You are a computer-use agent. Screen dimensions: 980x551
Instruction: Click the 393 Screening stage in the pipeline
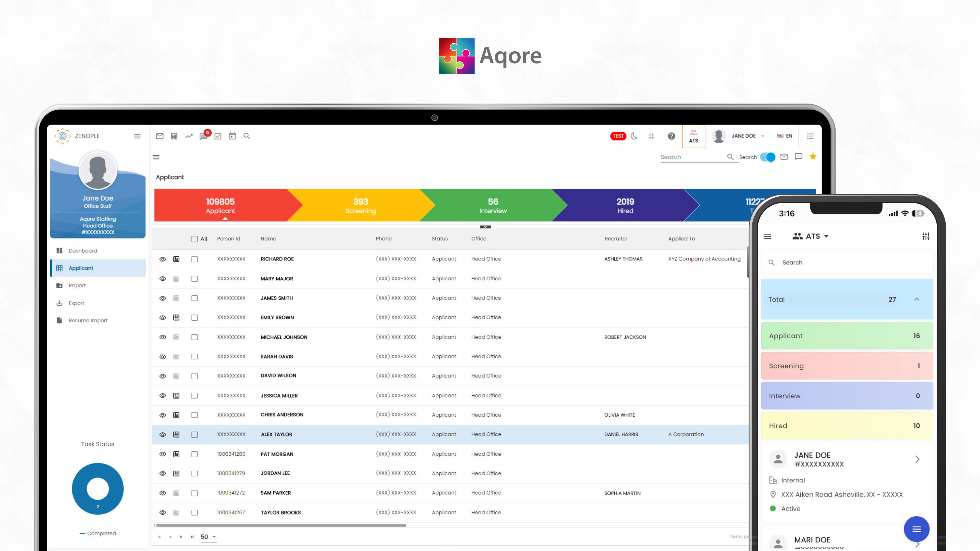pyautogui.click(x=360, y=205)
